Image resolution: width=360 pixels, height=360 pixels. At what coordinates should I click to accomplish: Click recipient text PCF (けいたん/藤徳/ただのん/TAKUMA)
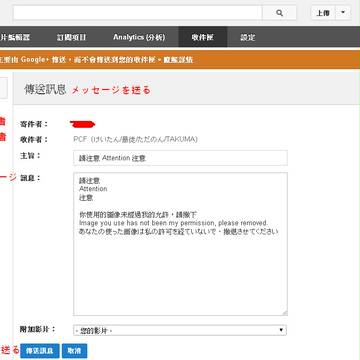pyautogui.click(x=135, y=139)
